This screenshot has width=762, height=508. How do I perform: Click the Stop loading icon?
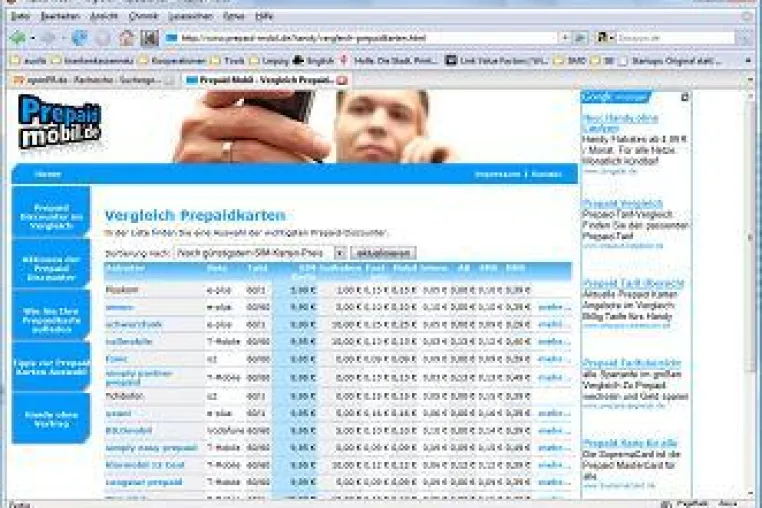click(103, 37)
